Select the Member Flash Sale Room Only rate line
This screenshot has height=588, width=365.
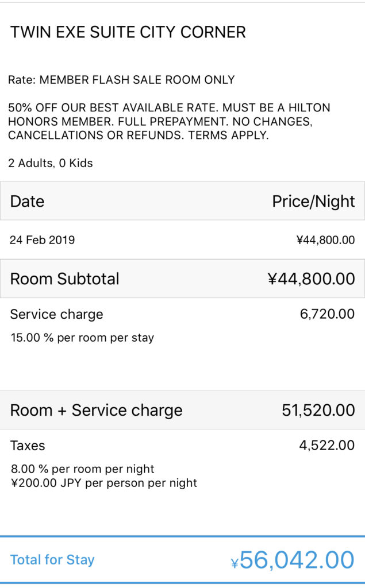tap(121, 80)
